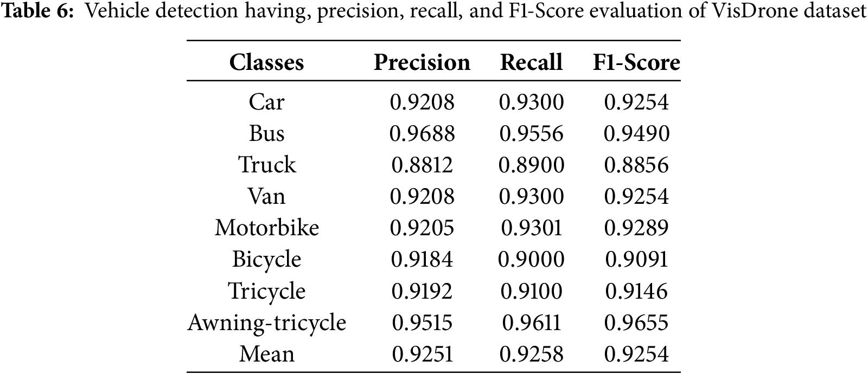Image resolution: width=868 pixels, height=374 pixels.
Task: Click the Bicycle class name
Action: coord(266,259)
